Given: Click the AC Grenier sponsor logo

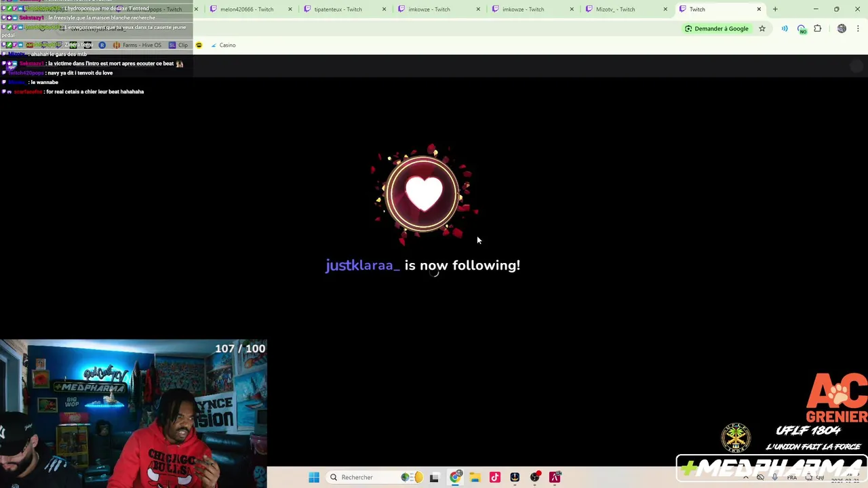Looking at the screenshot, I should point(837,397).
